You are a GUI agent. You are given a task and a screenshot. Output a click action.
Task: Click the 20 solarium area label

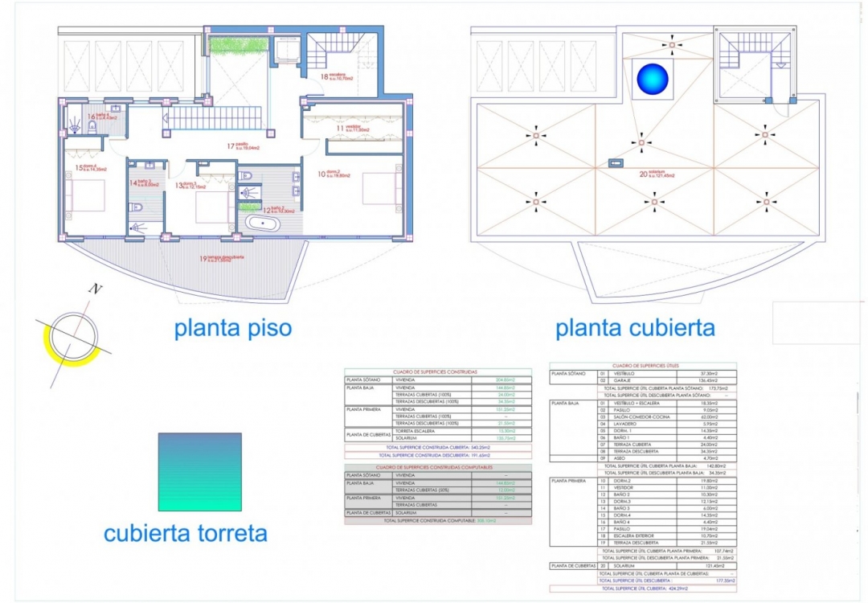coord(658,173)
